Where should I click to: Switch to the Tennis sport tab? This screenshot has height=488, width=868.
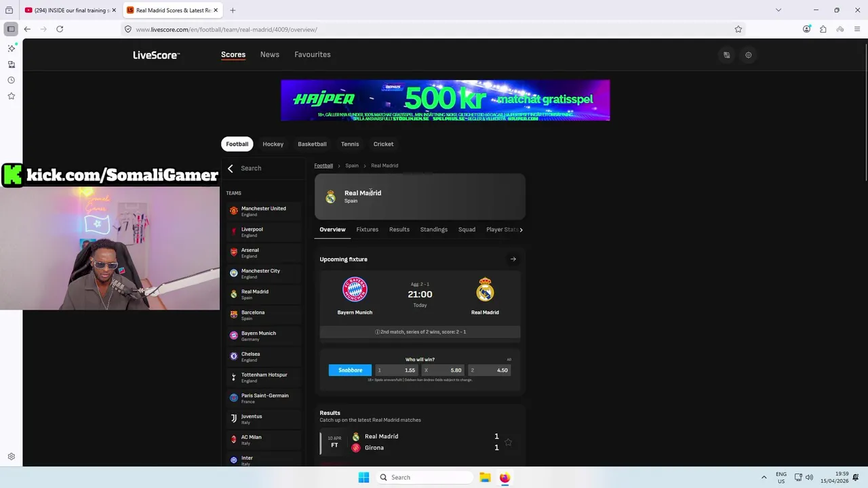pyautogui.click(x=350, y=144)
